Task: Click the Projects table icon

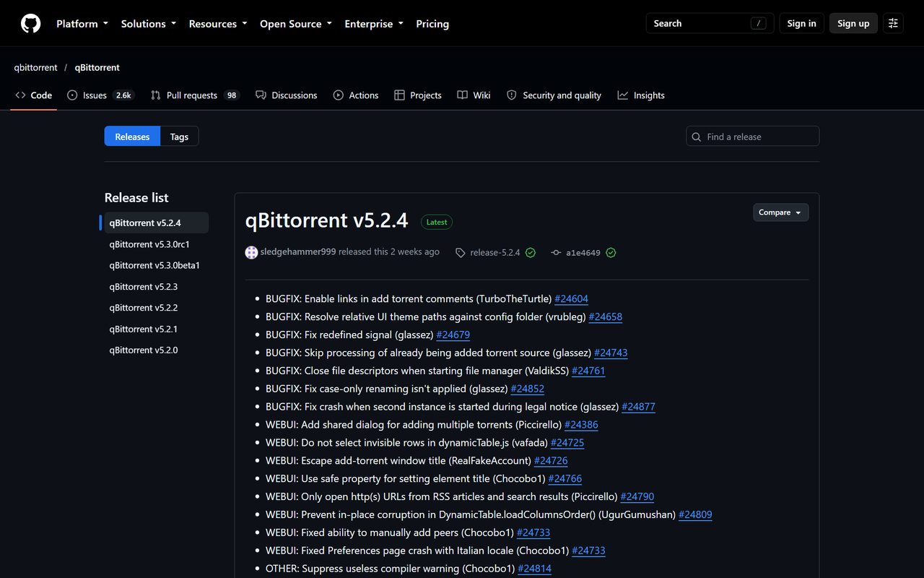Action: (x=399, y=95)
